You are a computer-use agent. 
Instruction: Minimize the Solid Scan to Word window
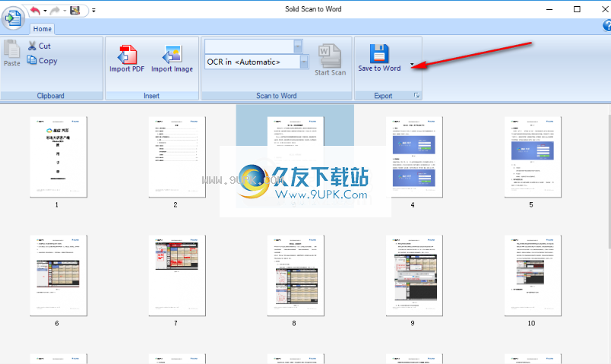pos(549,9)
